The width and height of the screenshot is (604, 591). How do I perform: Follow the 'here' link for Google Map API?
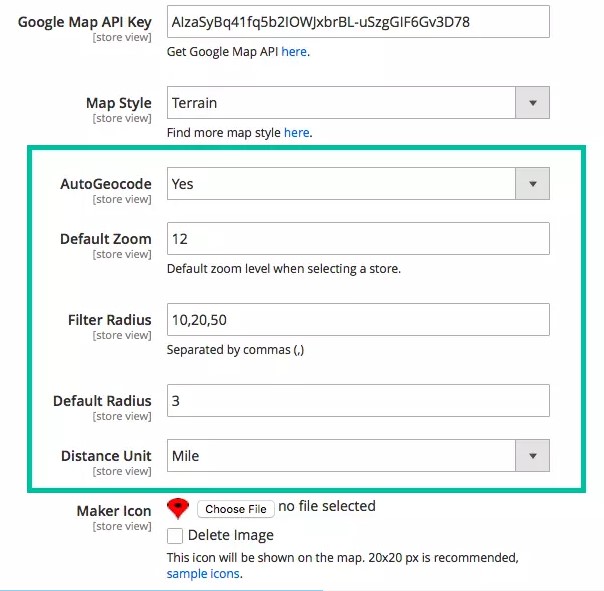point(294,52)
